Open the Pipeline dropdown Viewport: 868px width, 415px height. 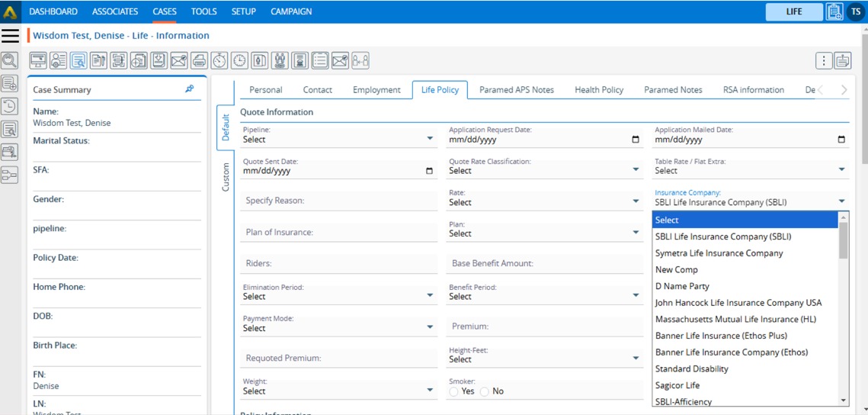point(338,139)
